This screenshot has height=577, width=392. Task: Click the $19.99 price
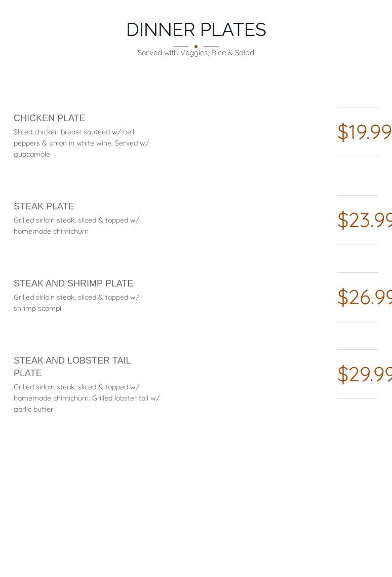(x=364, y=132)
